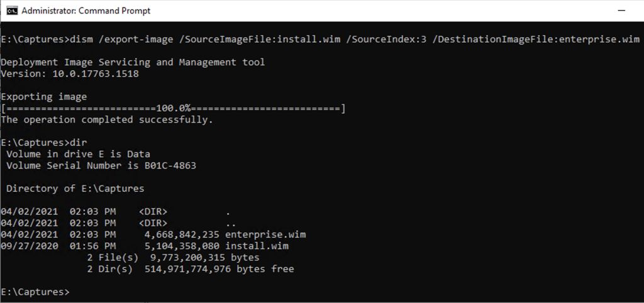Click the final E:\Captures> prompt line
This screenshot has height=303, width=644.
35,292
